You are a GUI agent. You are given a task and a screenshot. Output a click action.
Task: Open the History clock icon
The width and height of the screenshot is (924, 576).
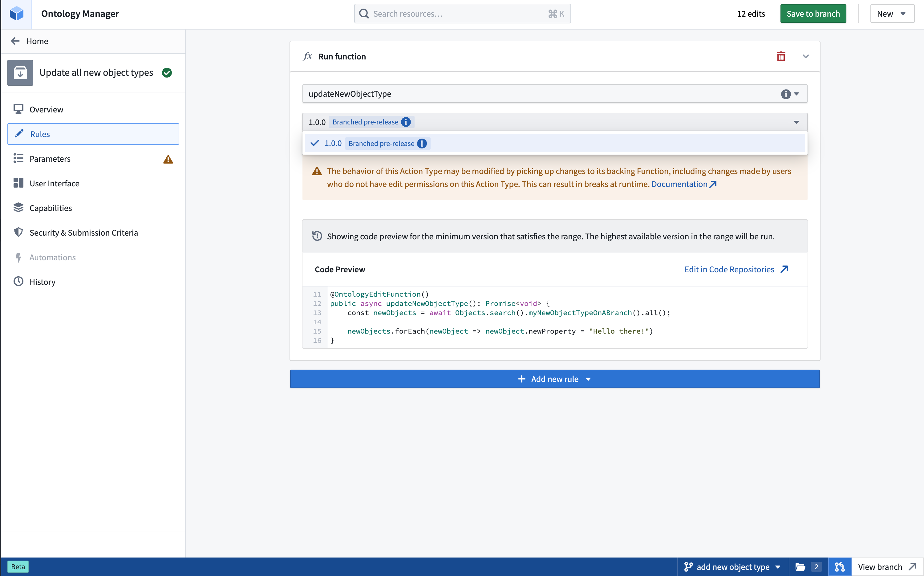click(18, 282)
